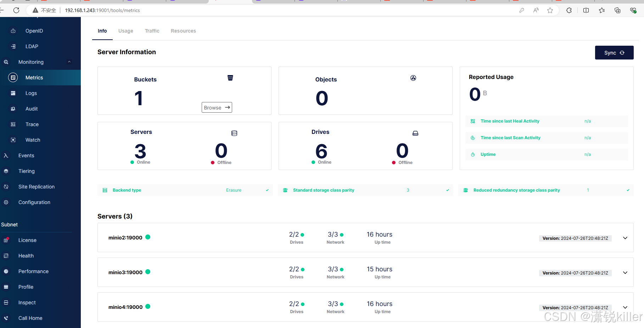Click the browser refresh icon
This screenshot has width=644, height=328.
pos(16,10)
